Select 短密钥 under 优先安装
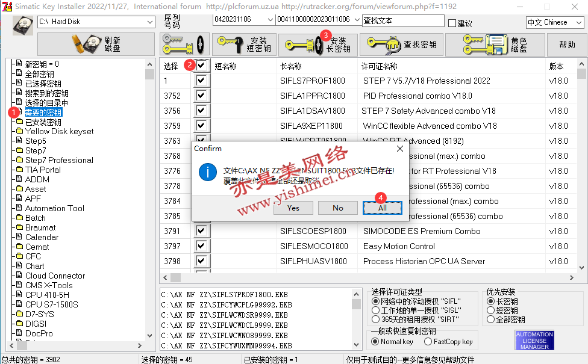Image resolution: width=588 pixels, height=364 pixels. pyautogui.click(x=490, y=310)
